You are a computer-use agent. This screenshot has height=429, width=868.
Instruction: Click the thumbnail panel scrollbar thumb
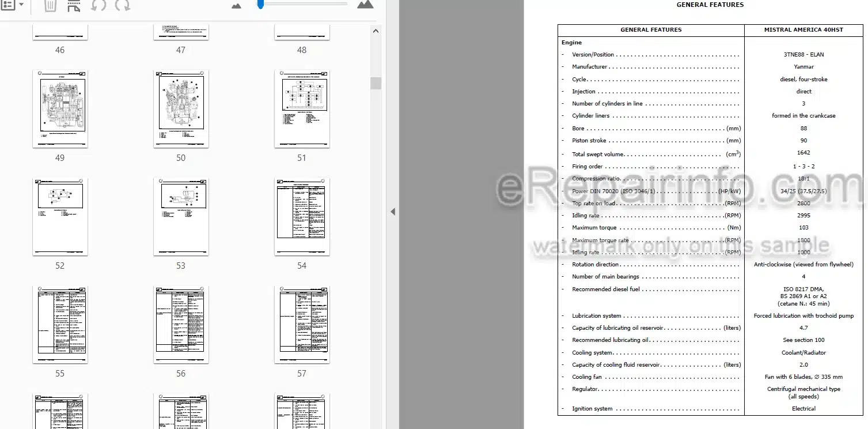coord(376,83)
